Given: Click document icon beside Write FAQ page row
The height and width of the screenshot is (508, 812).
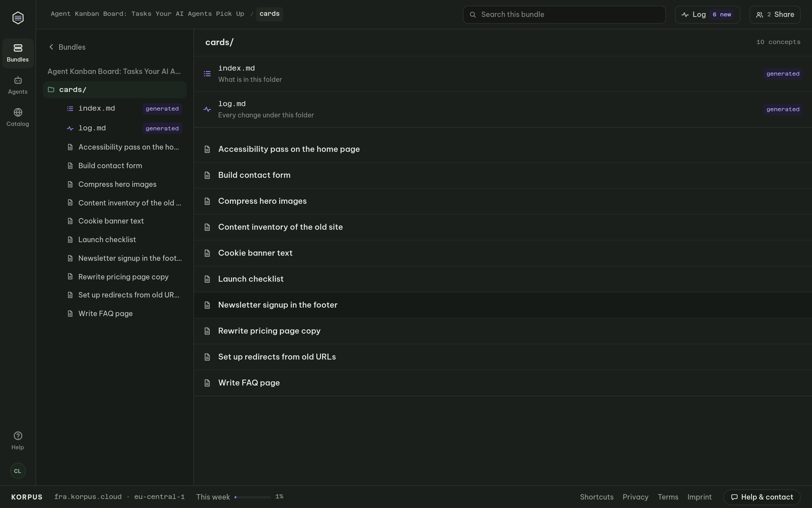Looking at the screenshot, I should click(x=207, y=383).
